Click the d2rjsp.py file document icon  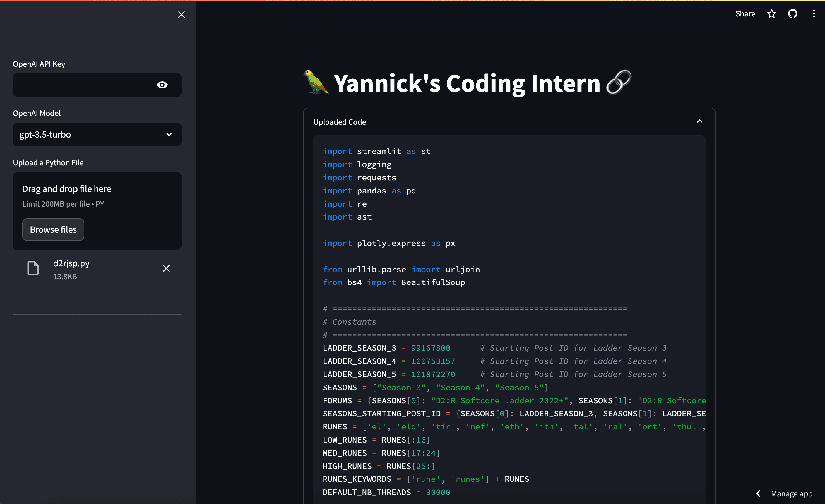(x=33, y=268)
